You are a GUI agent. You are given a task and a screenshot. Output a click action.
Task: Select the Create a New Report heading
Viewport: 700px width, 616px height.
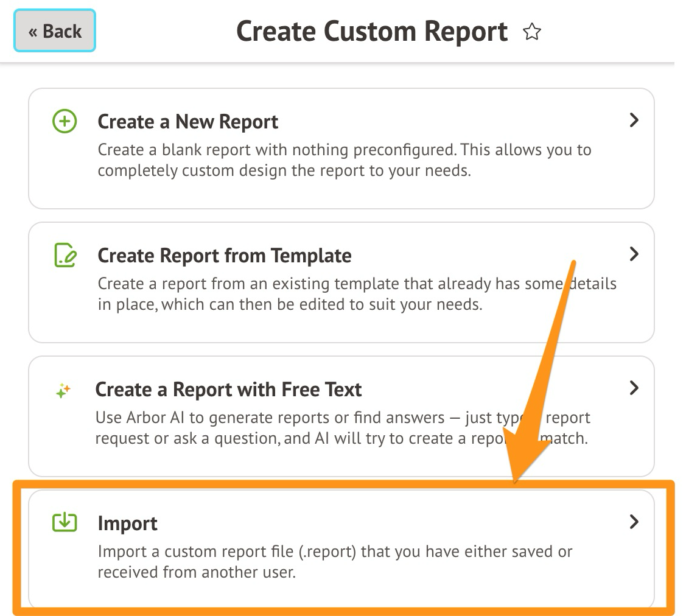[x=187, y=122]
